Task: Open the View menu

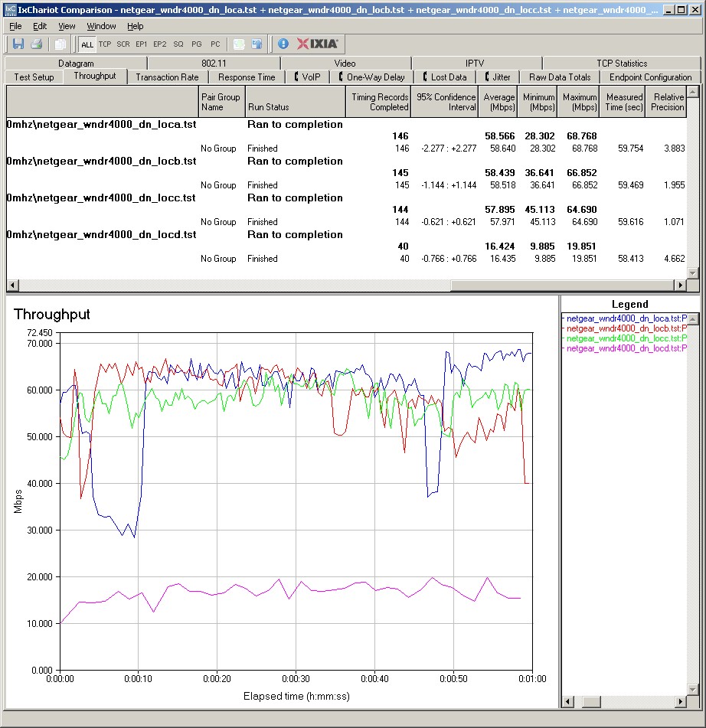Action: (x=67, y=26)
